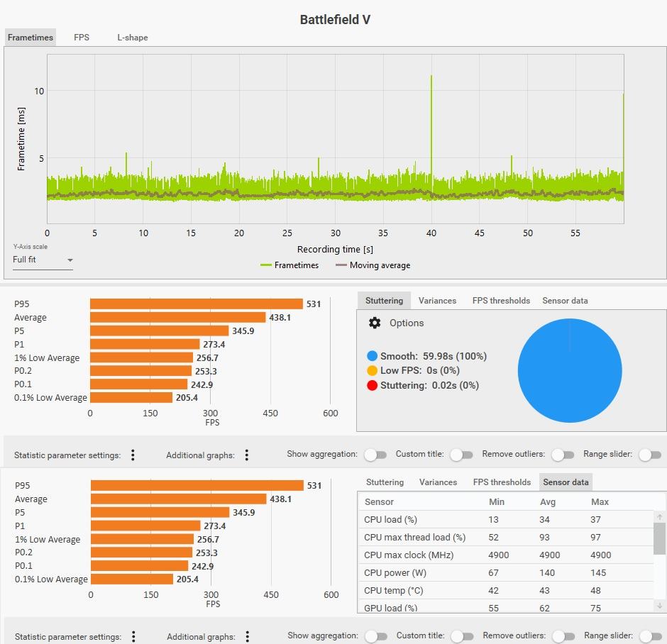The width and height of the screenshot is (667, 644).
Task: Select lower panel Stuttering tab
Action: [385, 482]
